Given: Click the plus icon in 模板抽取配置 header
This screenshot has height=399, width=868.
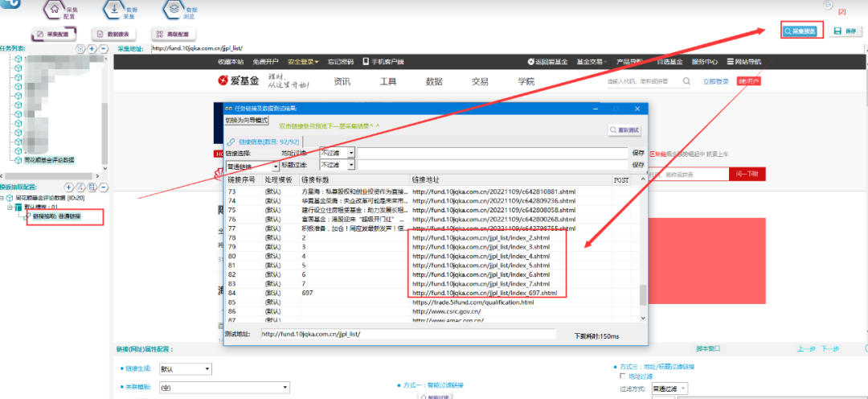Looking at the screenshot, I should (69, 187).
